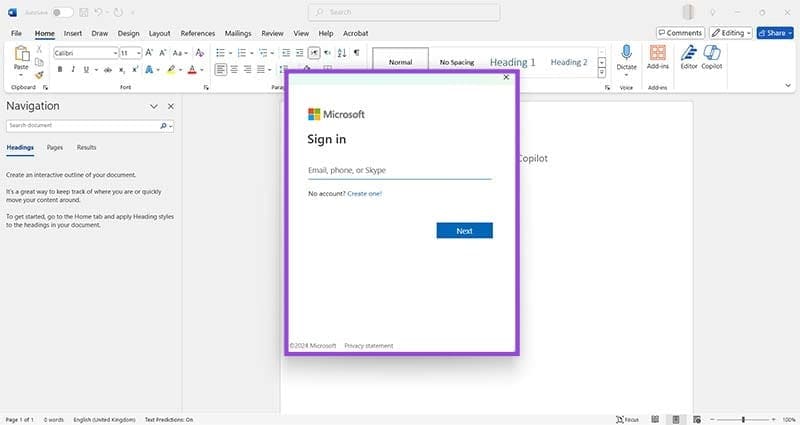Open the Pages tab in Navigation
This screenshot has width=800, height=425.
(55, 147)
